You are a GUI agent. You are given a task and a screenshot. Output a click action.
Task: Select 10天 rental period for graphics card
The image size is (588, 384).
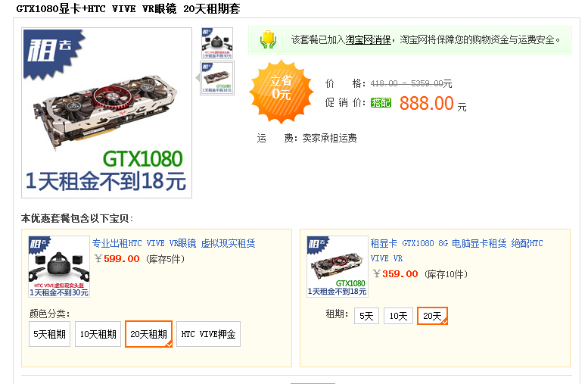(x=398, y=316)
